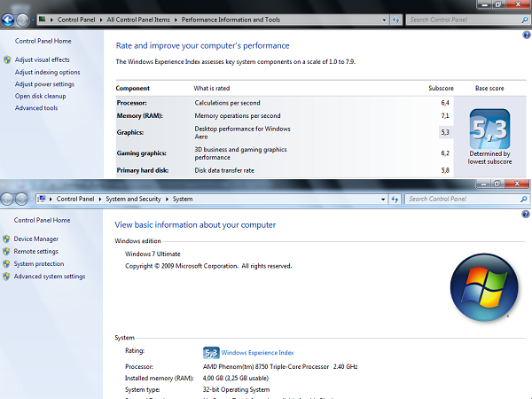Open System protection
The height and width of the screenshot is (399, 532).
pyautogui.click(x=39, y=264)
